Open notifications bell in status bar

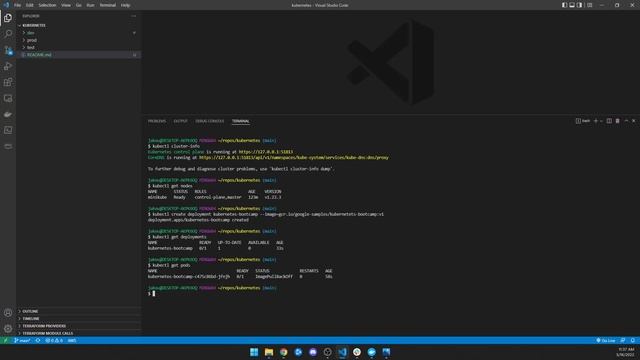633,340
